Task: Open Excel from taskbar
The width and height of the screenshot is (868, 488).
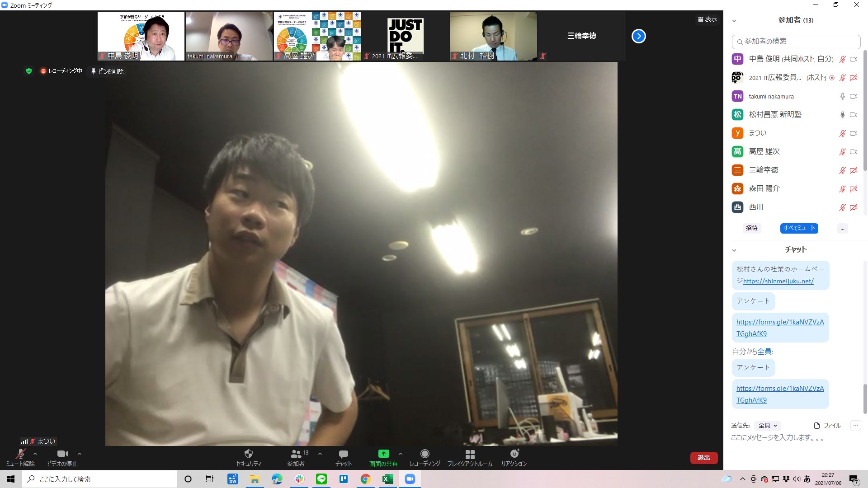Action: [388, 479]
